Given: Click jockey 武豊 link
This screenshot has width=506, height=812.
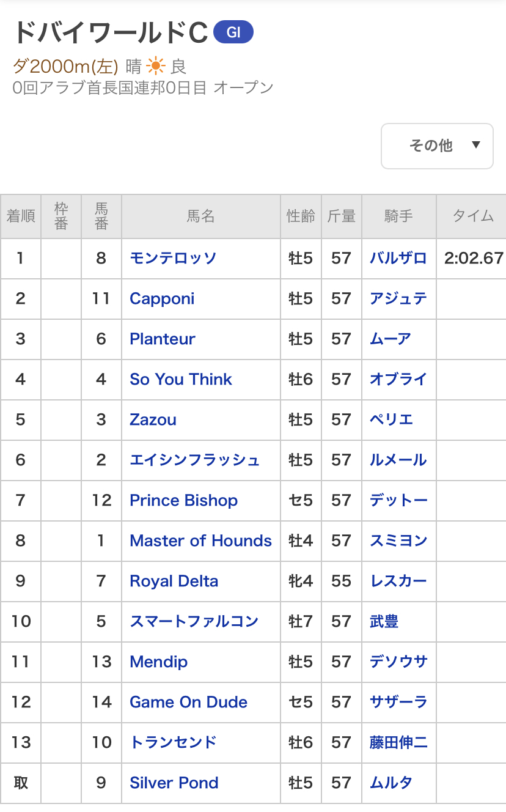Looking at the screenshot, I should pyautogui.click(x=384, y=621).
